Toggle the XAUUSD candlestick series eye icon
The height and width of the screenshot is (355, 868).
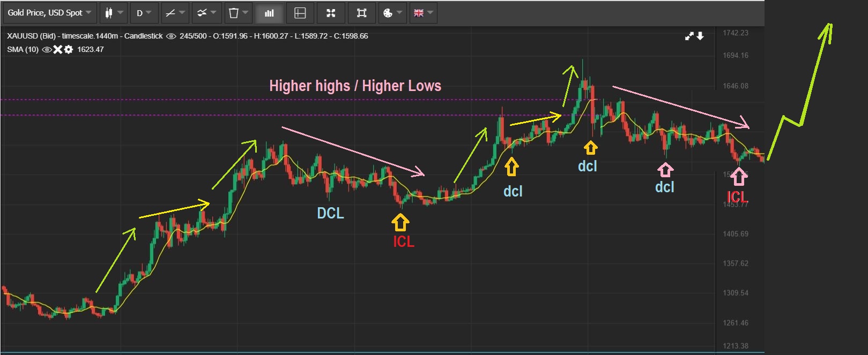click(x=171, y=36)
